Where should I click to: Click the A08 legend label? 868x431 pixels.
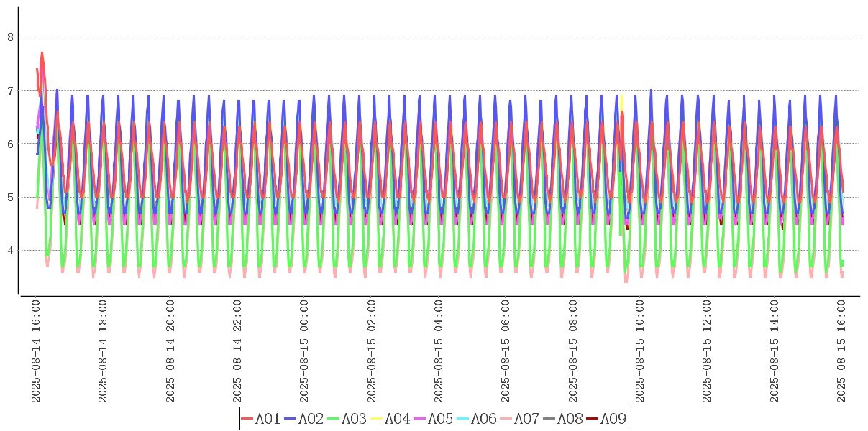point(570,419)
